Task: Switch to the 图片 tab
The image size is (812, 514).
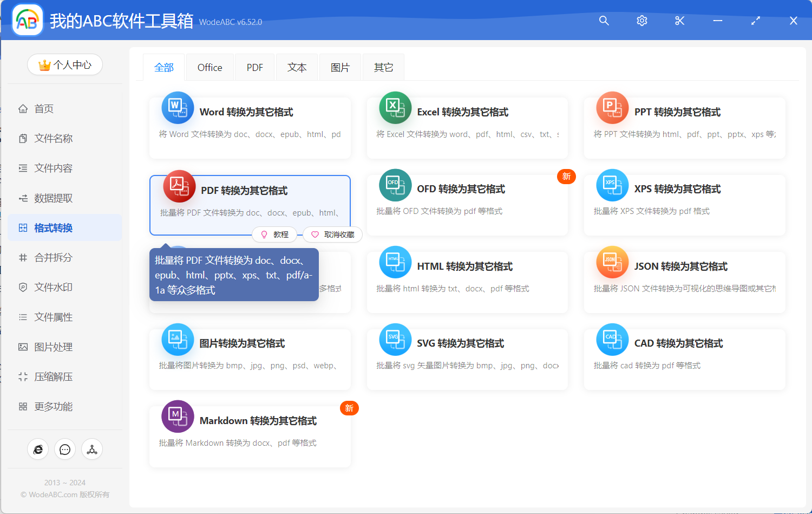Action: pyautogui.click(x=340, y=67)
